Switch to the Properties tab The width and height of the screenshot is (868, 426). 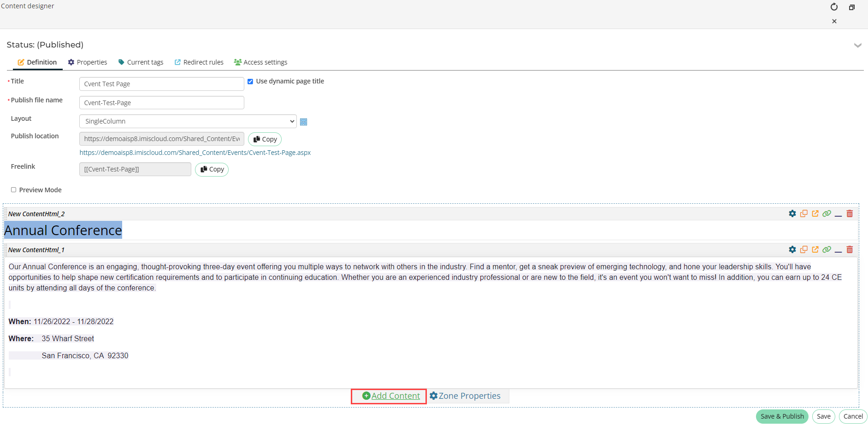point(88,62)
